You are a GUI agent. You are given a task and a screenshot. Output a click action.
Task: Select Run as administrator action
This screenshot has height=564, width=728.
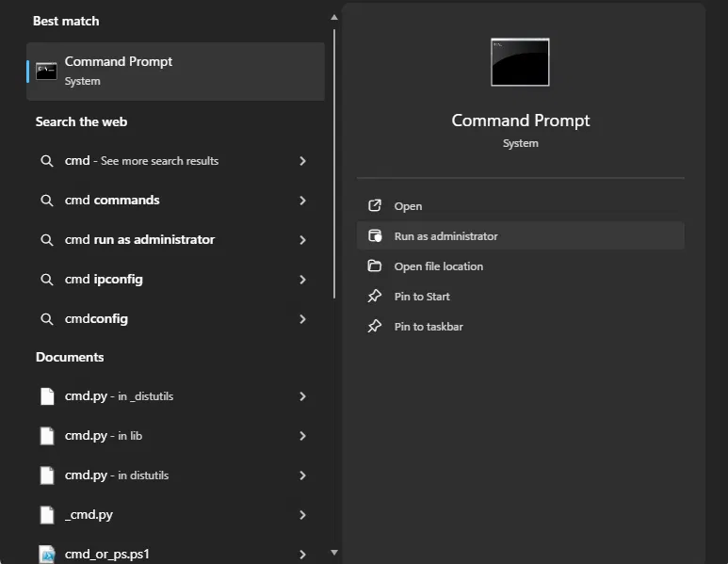tap(445, 236)
